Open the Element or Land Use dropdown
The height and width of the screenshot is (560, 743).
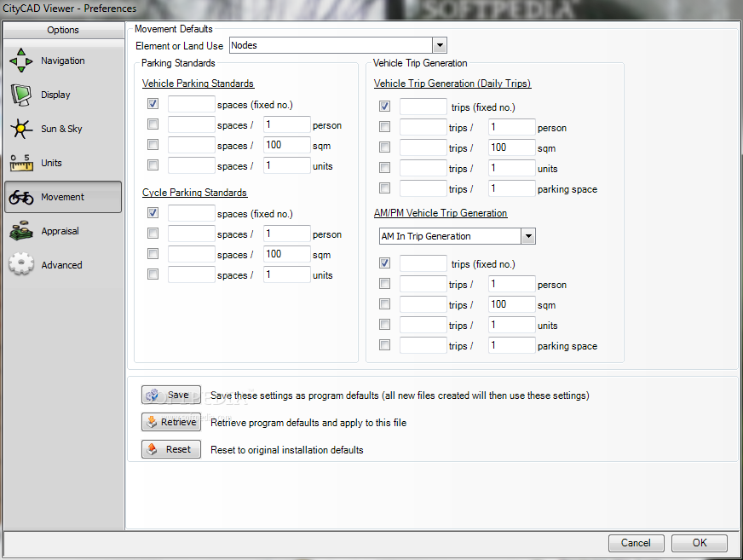pos(440,45)
